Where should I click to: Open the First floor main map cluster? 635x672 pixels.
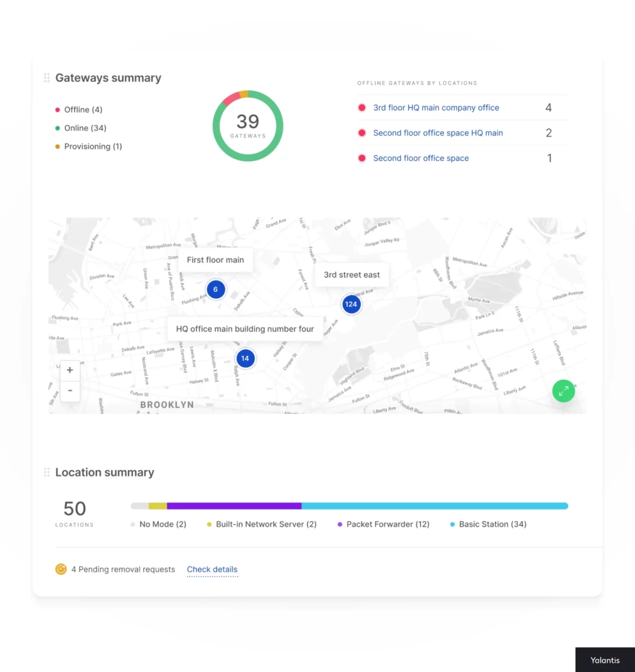coord(215,290)
